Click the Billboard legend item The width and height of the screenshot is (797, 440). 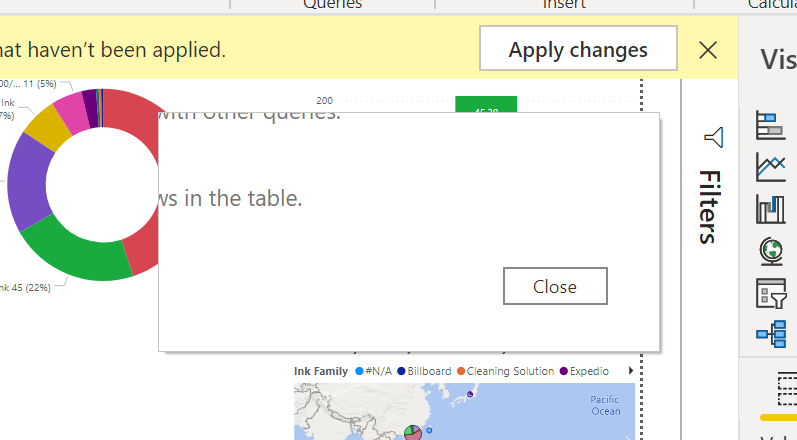point(424,371)
